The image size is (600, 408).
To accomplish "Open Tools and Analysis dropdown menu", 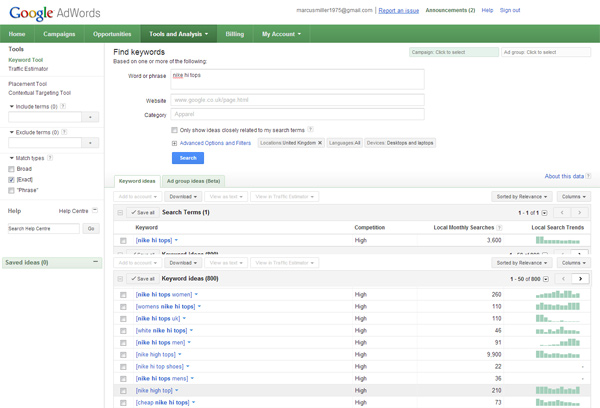I will coord(179,34).
